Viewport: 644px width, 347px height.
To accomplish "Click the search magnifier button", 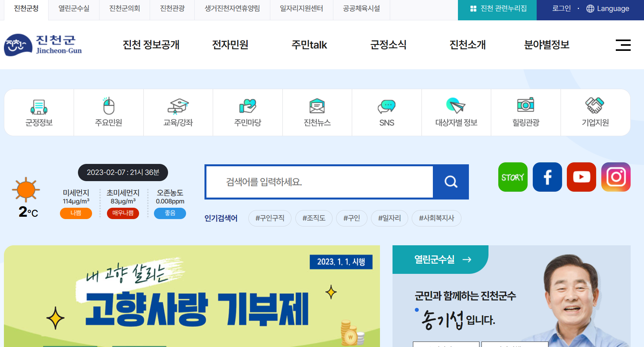I will tap(451, 182).
